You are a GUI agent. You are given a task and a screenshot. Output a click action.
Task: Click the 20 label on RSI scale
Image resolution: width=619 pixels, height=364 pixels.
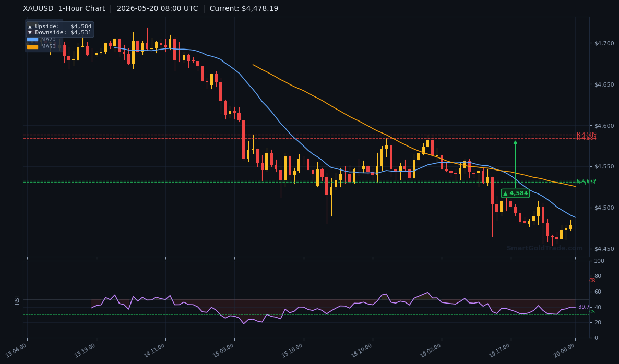(597, 323)
